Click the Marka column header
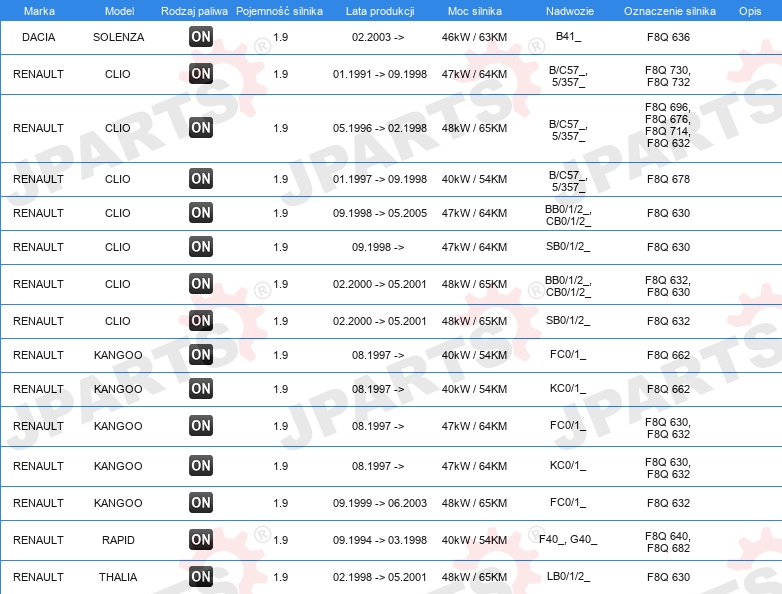 pos(39,11)
